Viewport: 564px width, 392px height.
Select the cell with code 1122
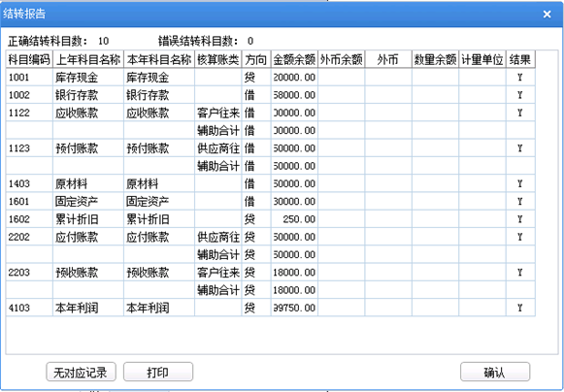click(29, 113)
